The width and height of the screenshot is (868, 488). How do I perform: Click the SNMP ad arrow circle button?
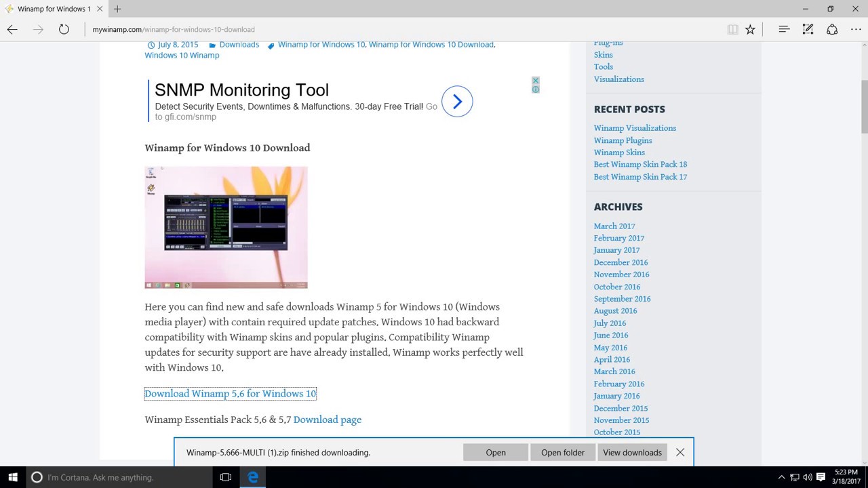click(457, 102)
